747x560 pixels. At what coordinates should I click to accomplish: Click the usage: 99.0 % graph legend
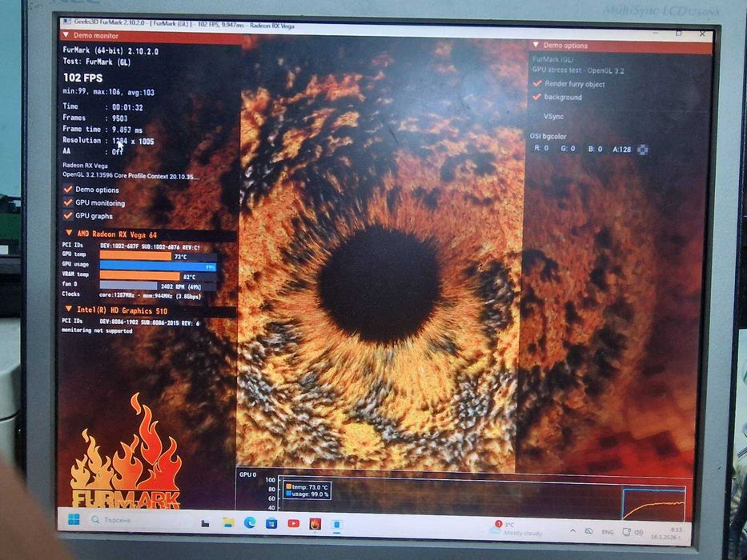[x=307, y=494]
